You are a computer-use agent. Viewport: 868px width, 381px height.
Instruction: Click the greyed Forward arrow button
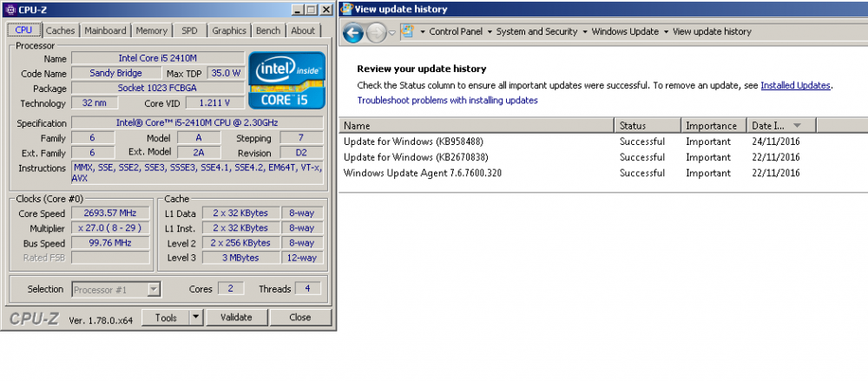pyautogui.click(x=377, y=33)
